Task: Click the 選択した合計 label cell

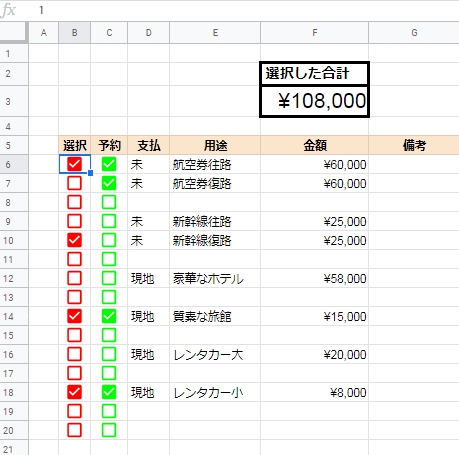Action: click(314, 73)
